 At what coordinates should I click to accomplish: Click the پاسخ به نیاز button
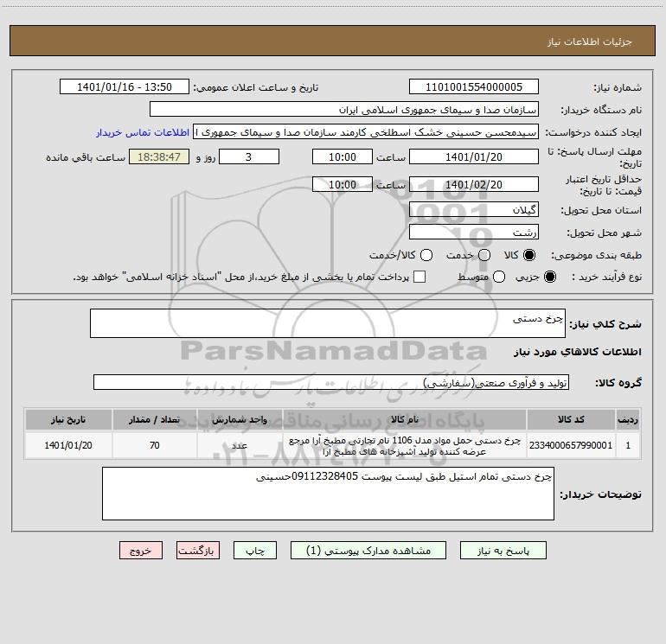click(x=503, y=551)
